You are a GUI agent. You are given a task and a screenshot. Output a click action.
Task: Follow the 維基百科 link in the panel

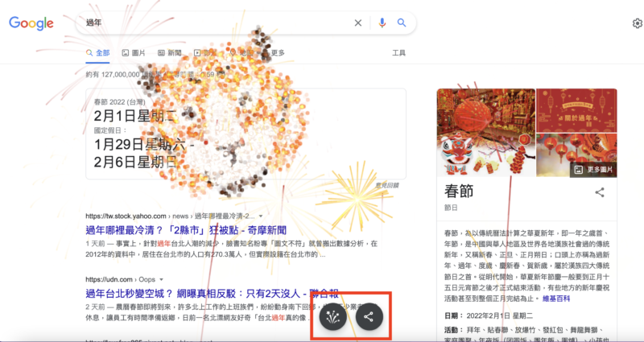click(x=555, y=299)
